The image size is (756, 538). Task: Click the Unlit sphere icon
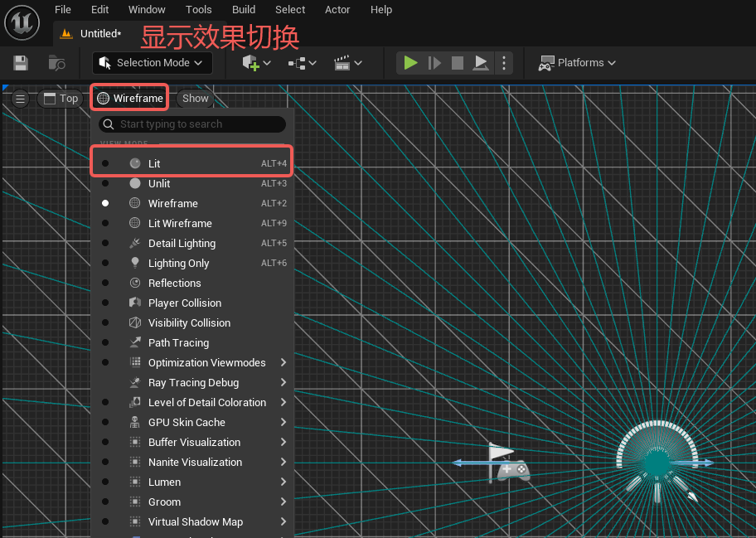pos(135,183)
